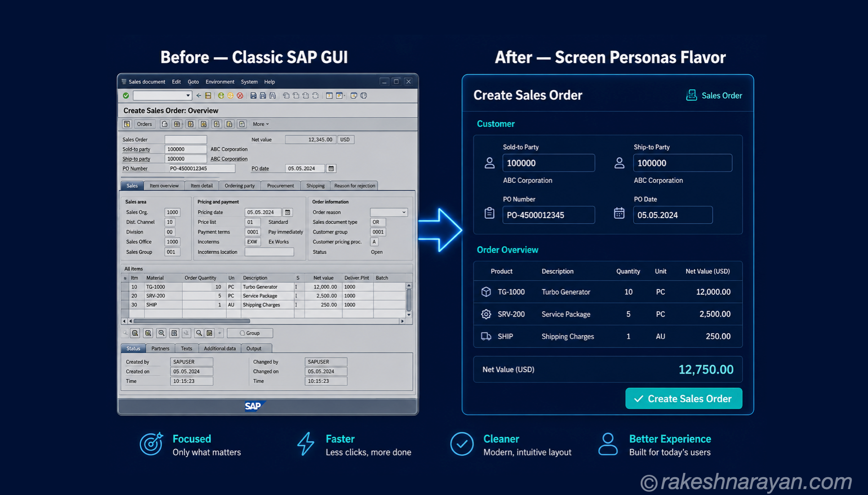Click the gear icon in the SRV-200 row
This screenshot has width=868, height=495.
486,314
